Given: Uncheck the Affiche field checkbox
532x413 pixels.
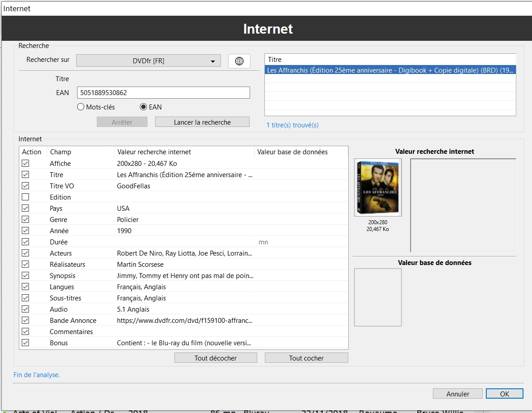Looking at the screenshot, I should click(x=26, y=164).
